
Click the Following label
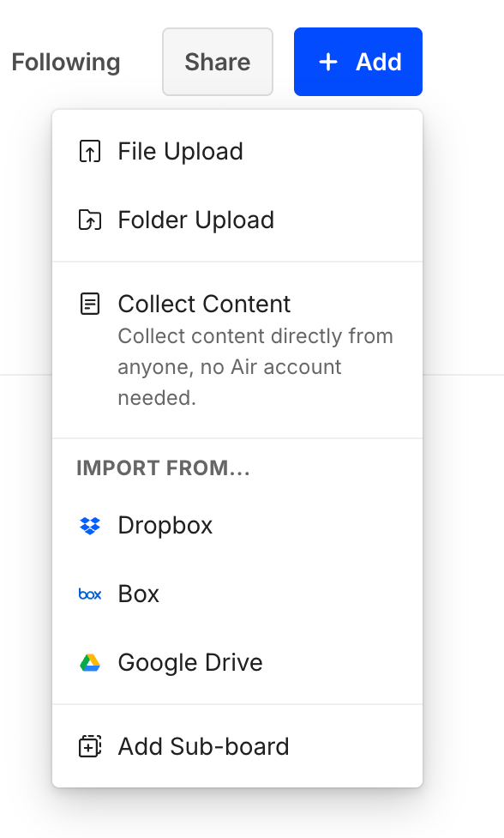point(66,62)
